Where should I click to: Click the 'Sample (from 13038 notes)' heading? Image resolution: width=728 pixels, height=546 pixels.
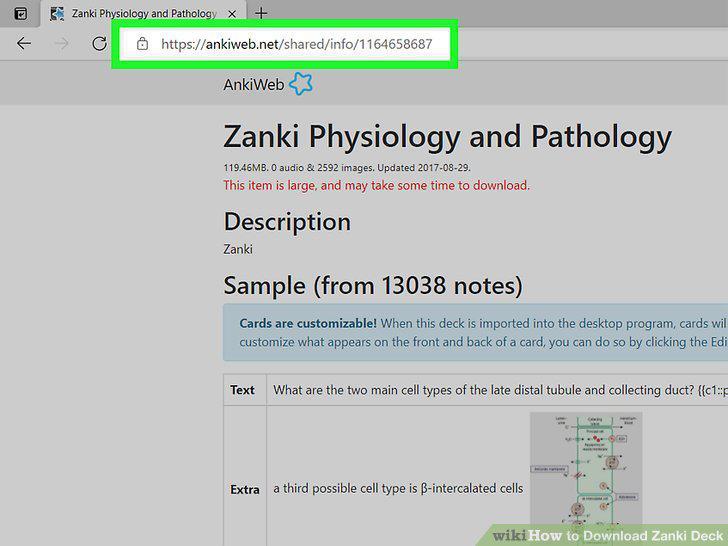[373, 285]
